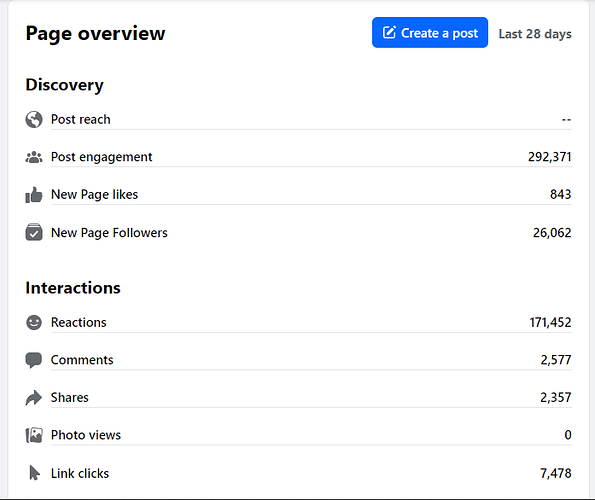The height and width of the screenshot is (500, 595).
Task: Click the Comments label text
Action: point(82,360)
